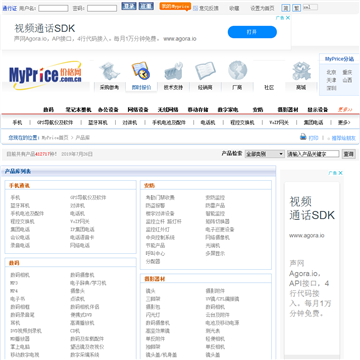Open 商城 via its puzzle-pieces icon
Viewport: 360px width, 360px height.
(301, 71)
